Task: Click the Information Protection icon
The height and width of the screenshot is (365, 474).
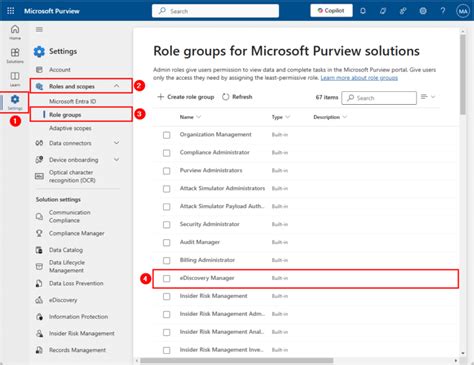Action: pyautogui.click(x=39, y=317)
